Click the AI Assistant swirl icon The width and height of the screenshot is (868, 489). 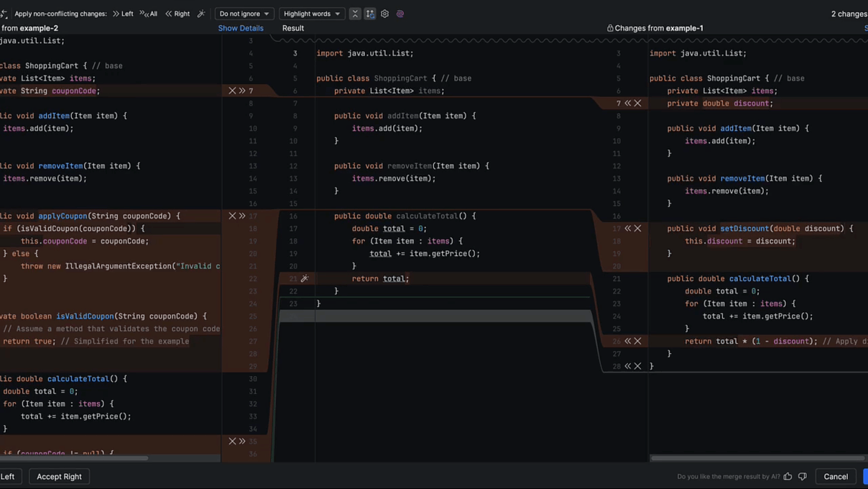click(400, 14)
